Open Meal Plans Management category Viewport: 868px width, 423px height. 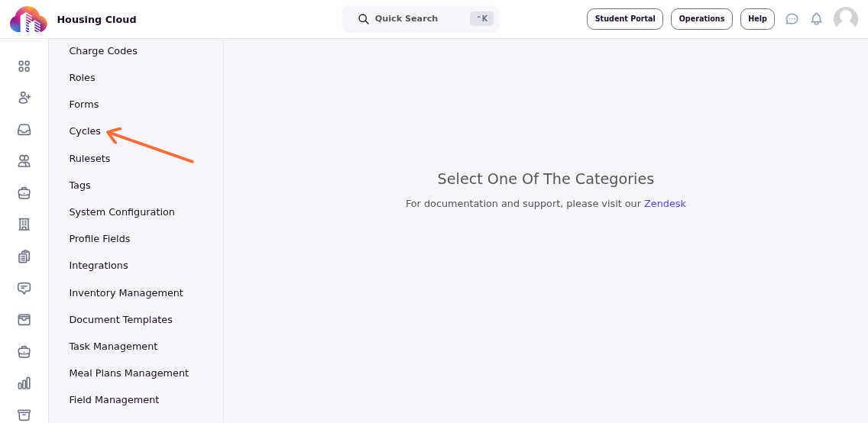[129, 373]
